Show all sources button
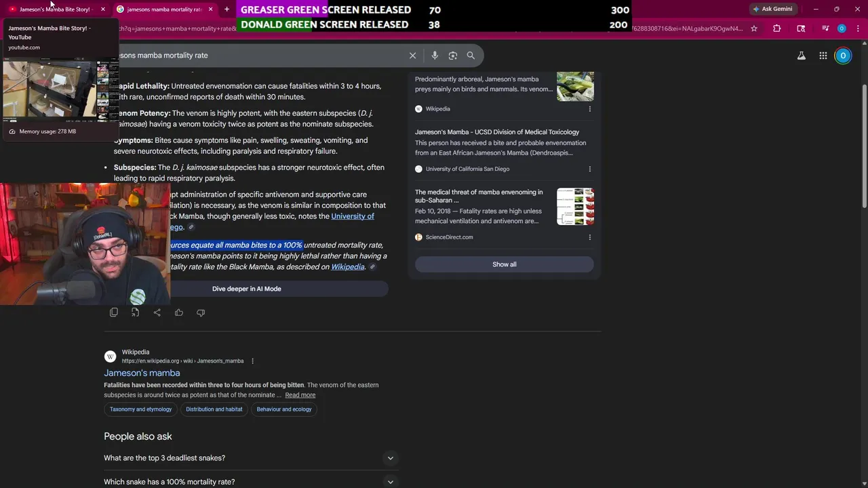Screen dimensions: 868x488 [505, 264]
